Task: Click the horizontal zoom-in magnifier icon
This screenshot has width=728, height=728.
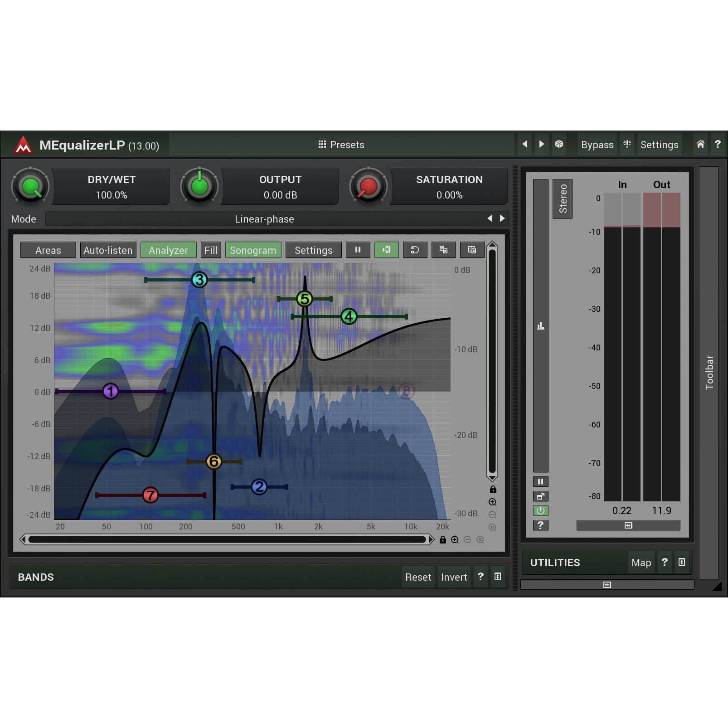Action: click(x=455, y=539)
